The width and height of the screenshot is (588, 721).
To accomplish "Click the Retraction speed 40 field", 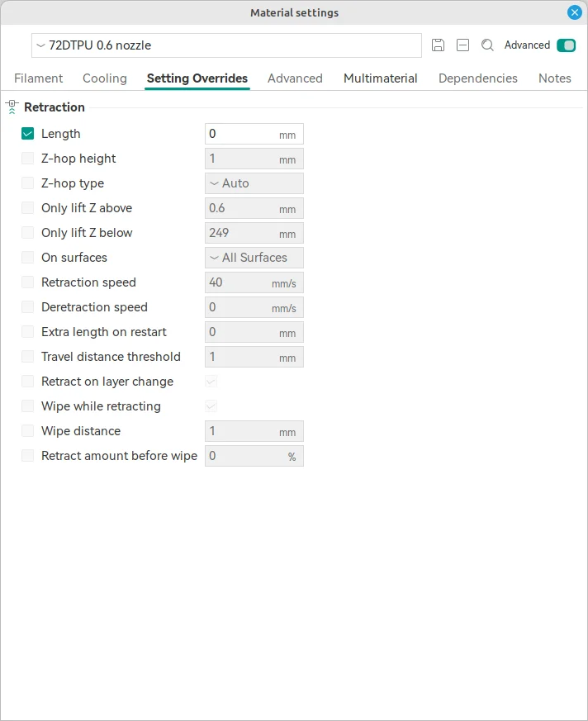I will coord(254,282).
